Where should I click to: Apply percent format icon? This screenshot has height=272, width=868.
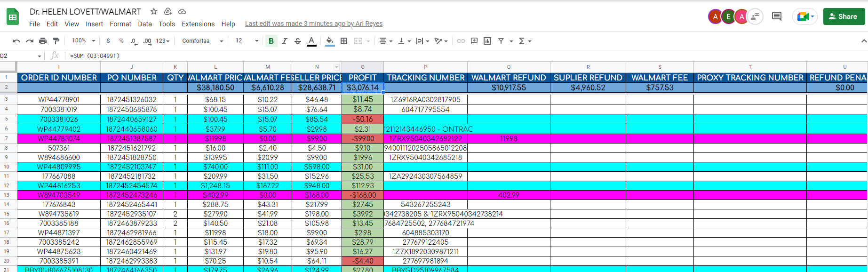pos(121,41)
